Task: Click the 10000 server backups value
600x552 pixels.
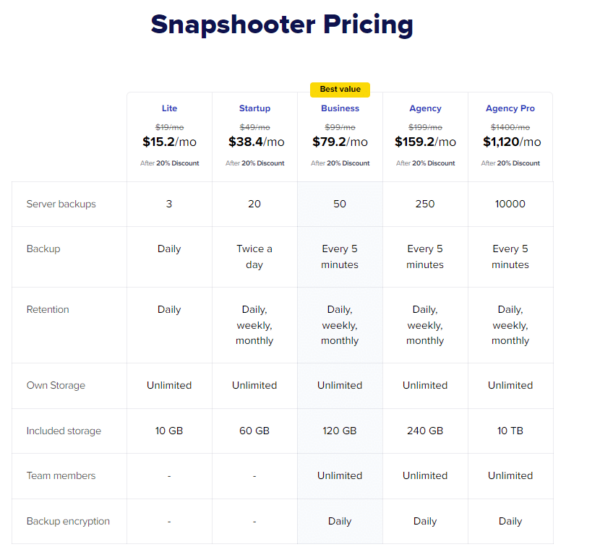Action: (x=510, y=204)
